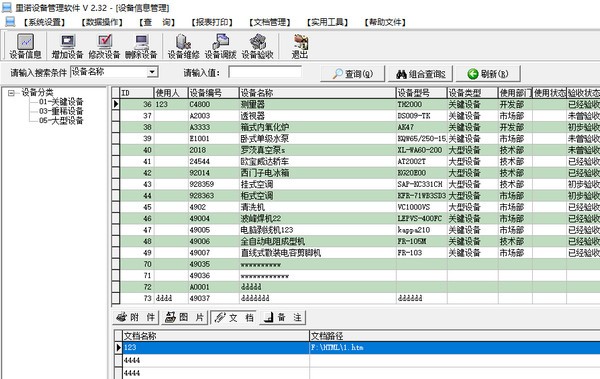
Task: Open the 设备验收 toolbar icon
Action: 257,46
